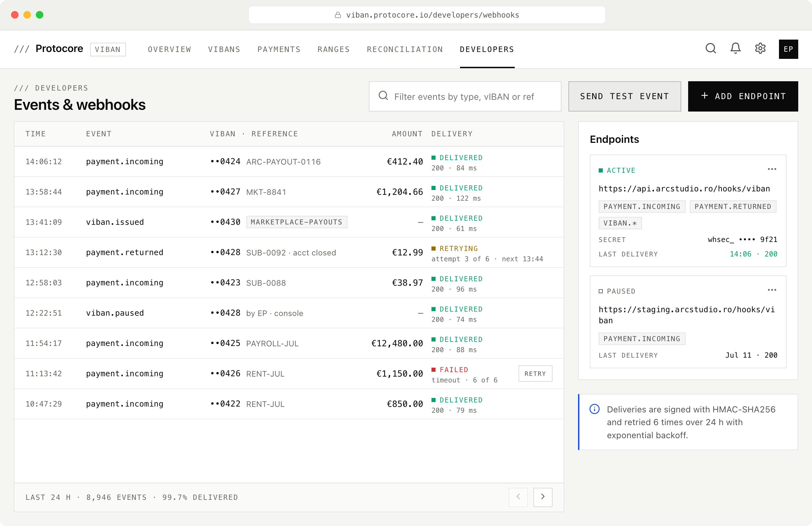The image size is (812, 526).
Task: Click the EVENT column header
Action: coord(99,134)
